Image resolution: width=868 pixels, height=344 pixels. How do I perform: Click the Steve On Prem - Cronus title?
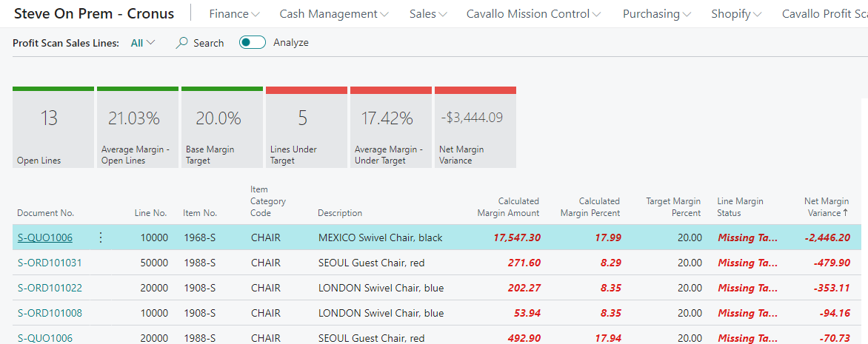point(94,14)
